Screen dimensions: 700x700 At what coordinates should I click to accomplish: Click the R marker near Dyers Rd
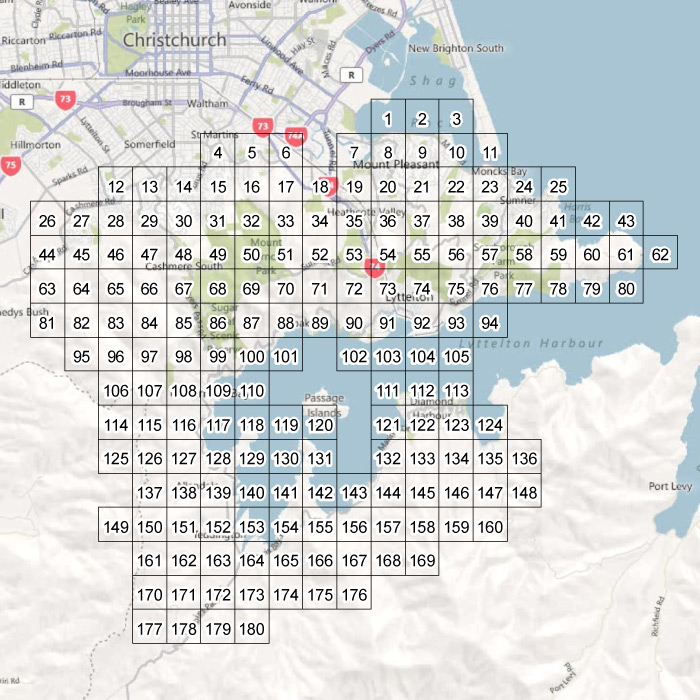[351, 75]
